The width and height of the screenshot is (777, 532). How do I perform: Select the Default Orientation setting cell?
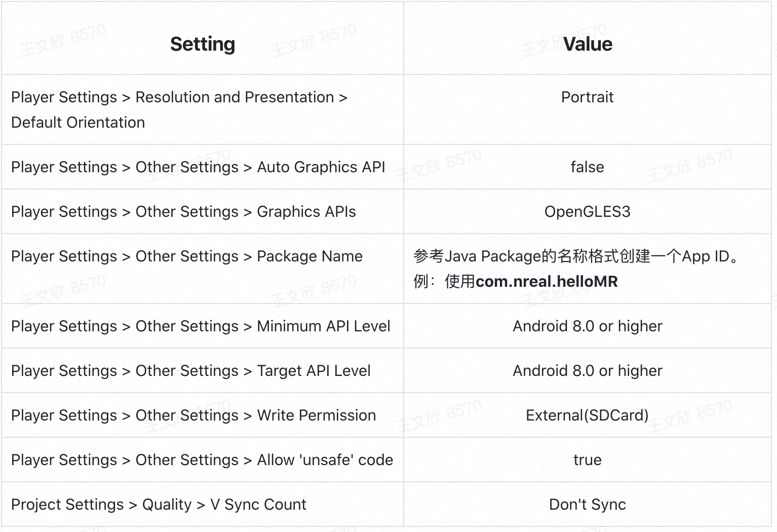(203, 109)
